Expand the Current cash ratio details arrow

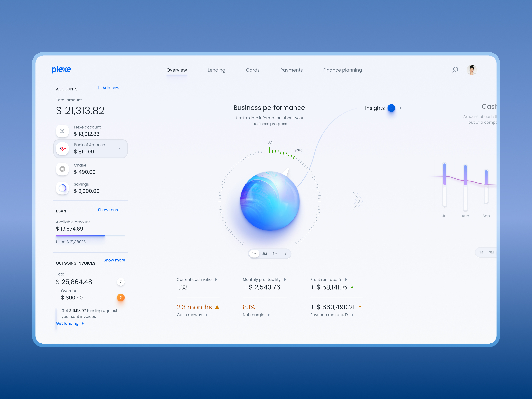coord(216,280)
